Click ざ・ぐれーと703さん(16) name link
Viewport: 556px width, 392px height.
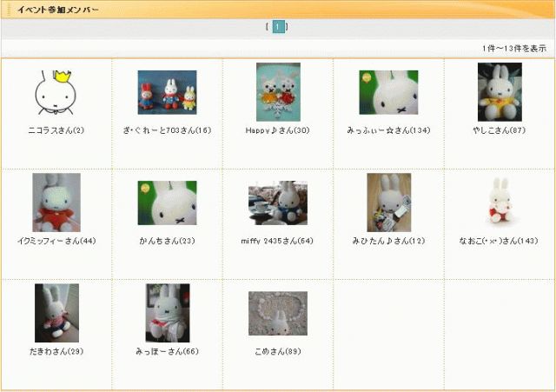tap(167, 130)
